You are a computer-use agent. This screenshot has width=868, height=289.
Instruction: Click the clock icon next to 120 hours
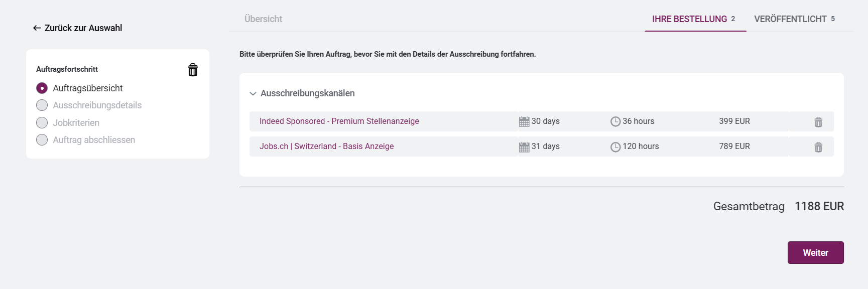[615, 147]
